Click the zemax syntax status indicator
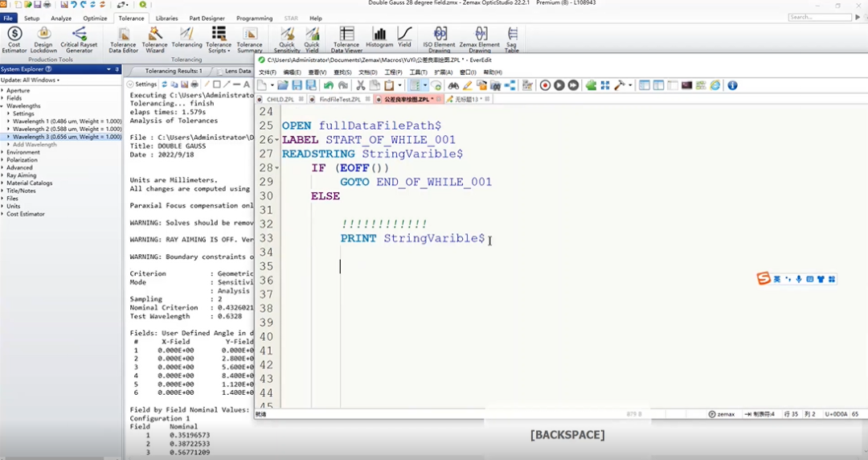The width and height of the screenshot is (868, 460). pos(722,414)
